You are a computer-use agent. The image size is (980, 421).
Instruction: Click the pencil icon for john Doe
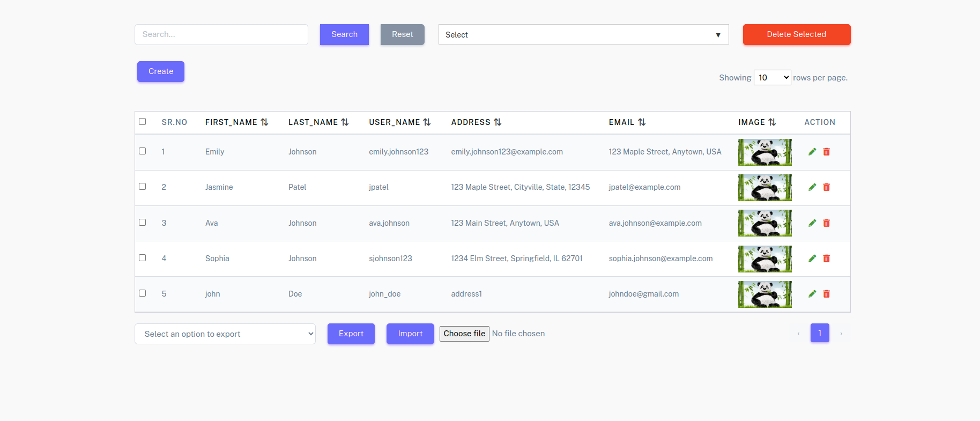[x=812, y=294]
